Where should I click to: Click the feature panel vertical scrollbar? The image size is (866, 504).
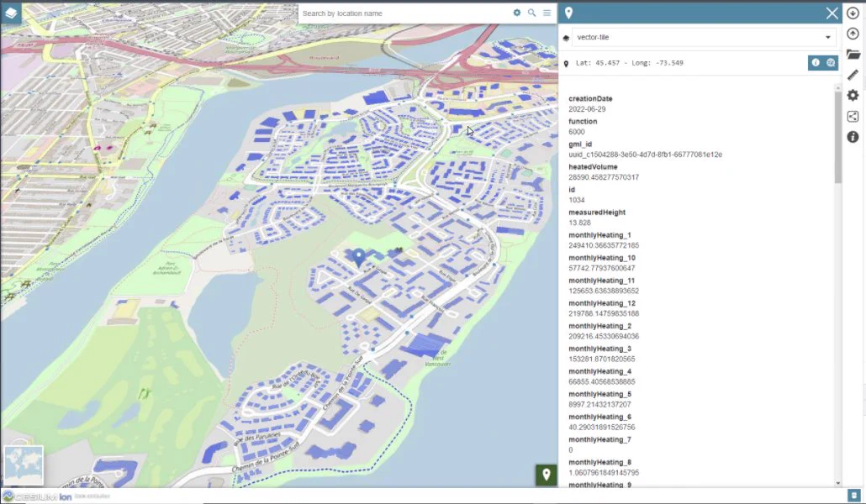(x=837, y=136)
